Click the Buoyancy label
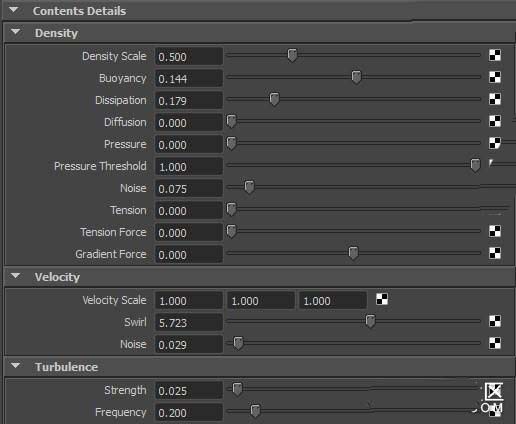This screenshot has width=516, height=424. [123, 78]
